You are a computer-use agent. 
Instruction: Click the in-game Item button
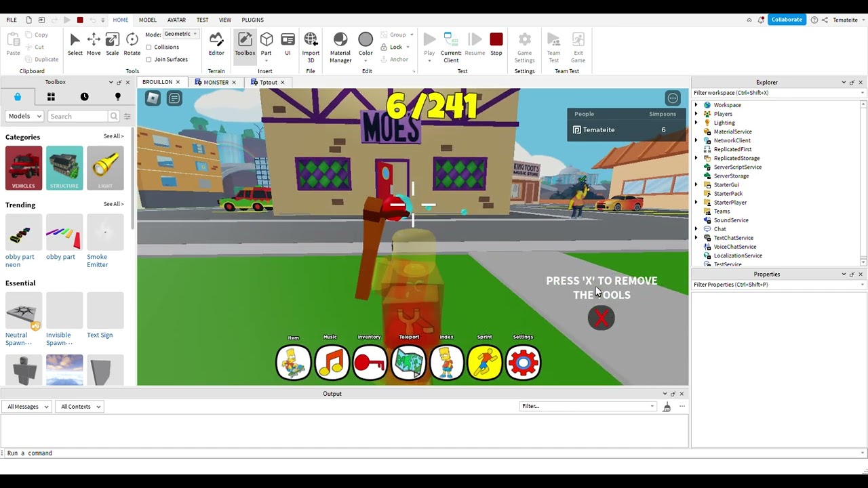[x=294, y=363]
